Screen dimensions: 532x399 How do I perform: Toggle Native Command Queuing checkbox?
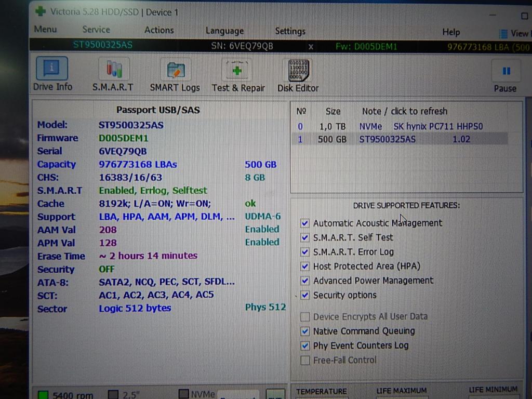[x=304, y=331]
